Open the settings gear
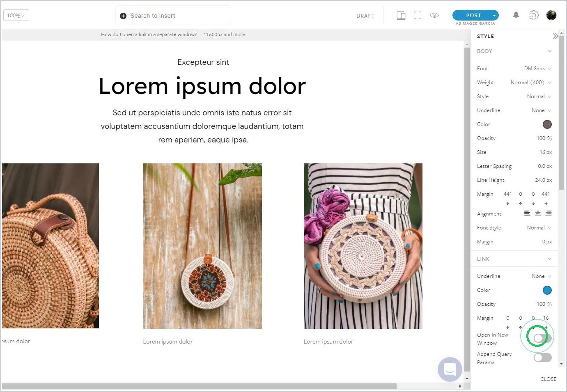The width and height of the screenshot is (567, 392). click(x=534, y=15)
